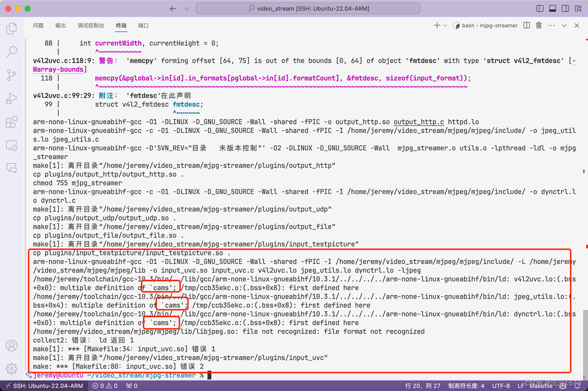
Task: Kill the terminal with the trash icon
Action: pyautogui.click(x=539, y=25)
